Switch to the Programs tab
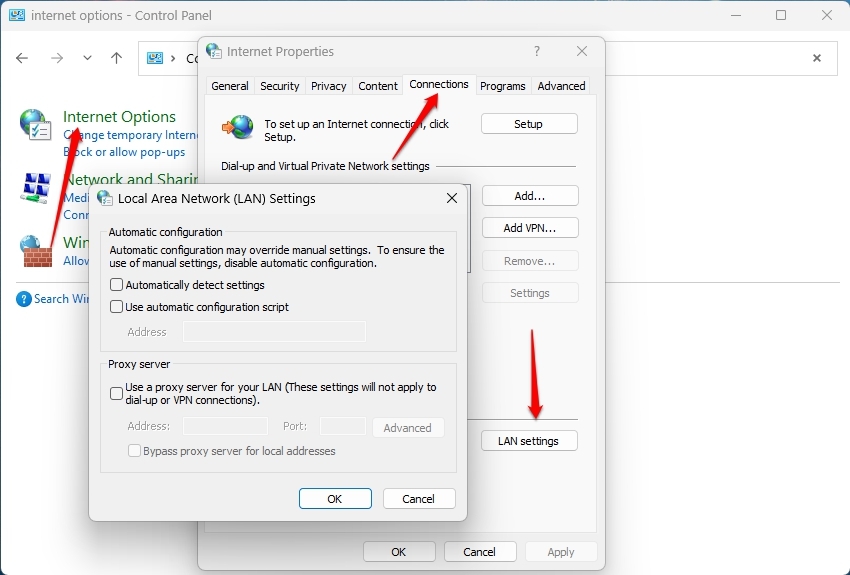Viewport: 850px width, 575px height. [503, 86]
